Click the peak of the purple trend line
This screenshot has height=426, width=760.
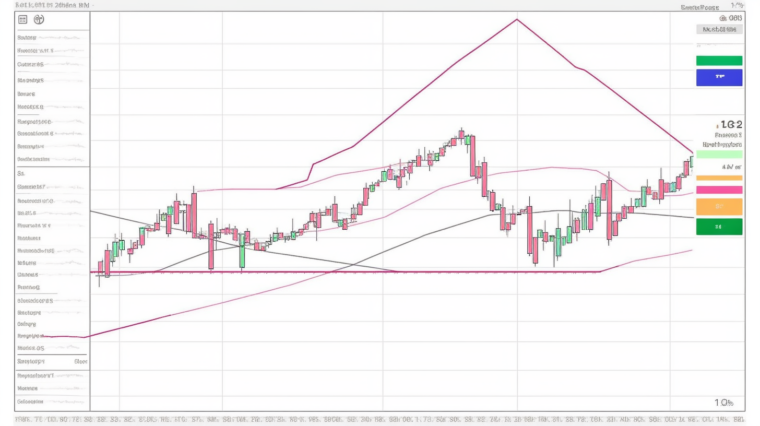516,19
